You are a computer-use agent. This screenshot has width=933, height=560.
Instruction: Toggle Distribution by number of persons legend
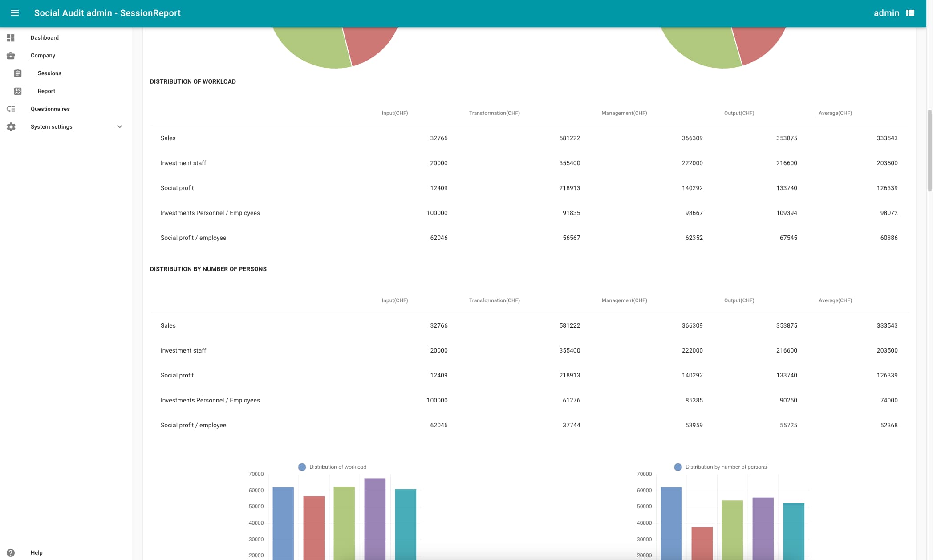pyautogui.click(x=720, y=467)
